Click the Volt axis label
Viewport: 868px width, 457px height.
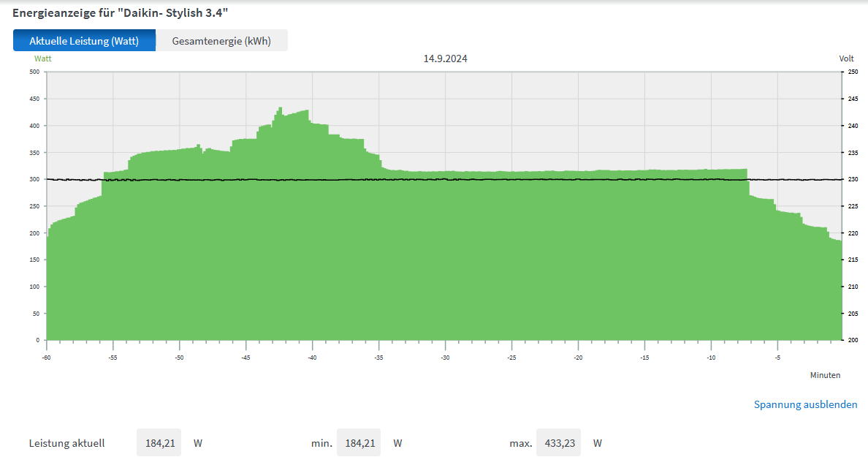(x=846, y=58)
